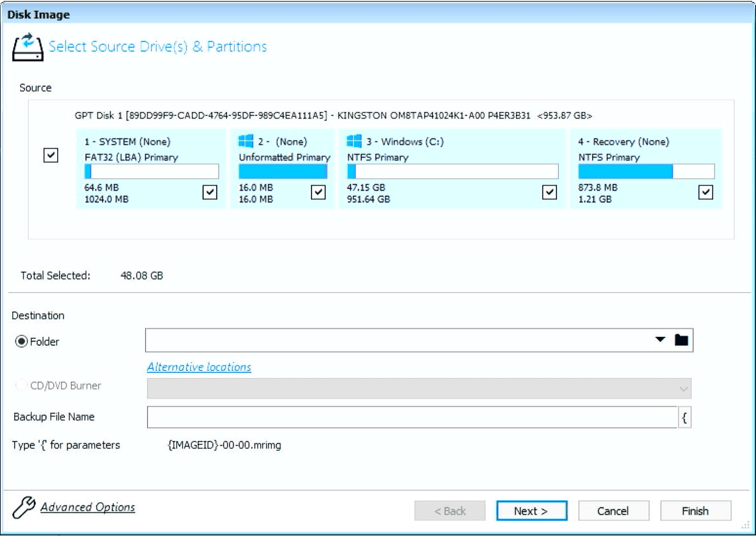Click into the Backup File Name field
756x536 pixels.
(412, 418)
